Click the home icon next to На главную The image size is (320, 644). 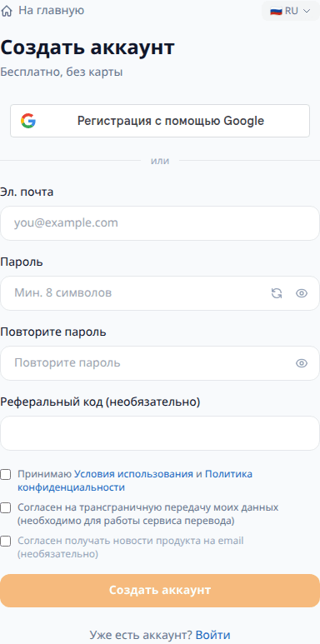pos(7,11)
